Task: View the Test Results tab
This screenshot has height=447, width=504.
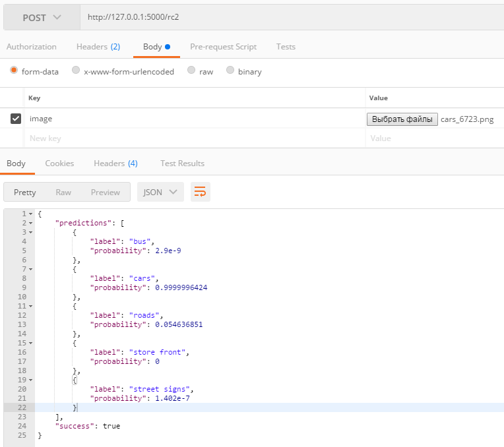Action: click(x=182, y=164)
